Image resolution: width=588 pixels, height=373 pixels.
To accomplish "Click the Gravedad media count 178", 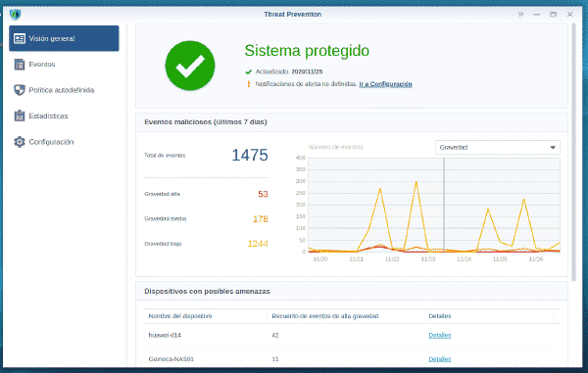I will [x=261, y=218].
